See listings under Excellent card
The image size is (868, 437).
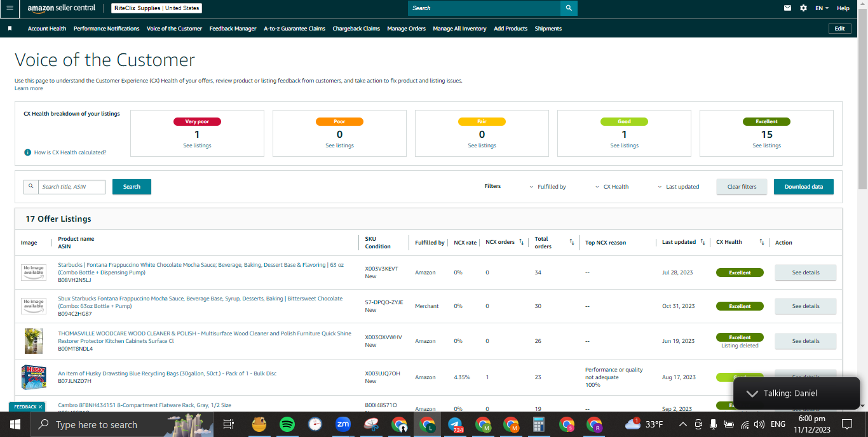tap(766, 145)
